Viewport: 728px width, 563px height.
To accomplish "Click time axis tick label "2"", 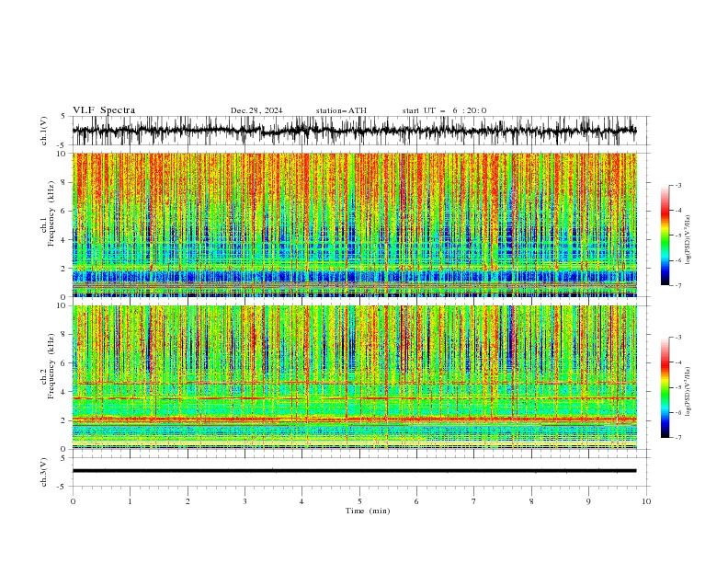I will click(x=188, y=501).
